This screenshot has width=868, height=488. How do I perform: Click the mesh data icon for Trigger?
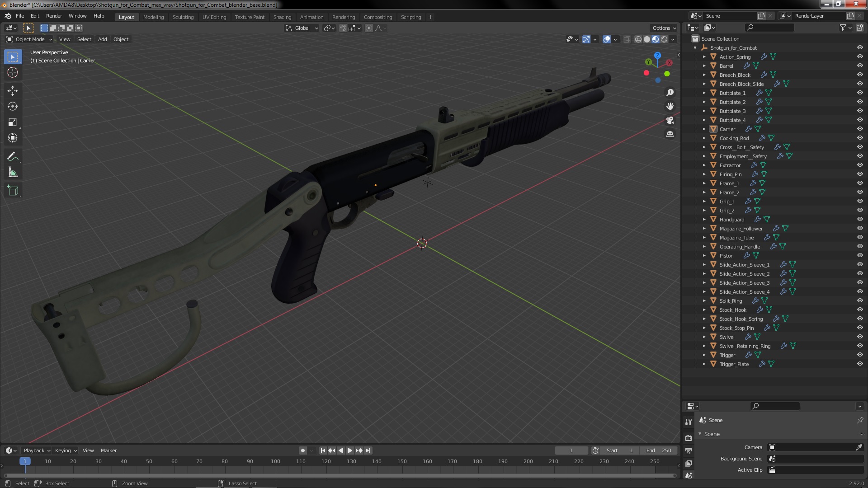tap(758, 355)
